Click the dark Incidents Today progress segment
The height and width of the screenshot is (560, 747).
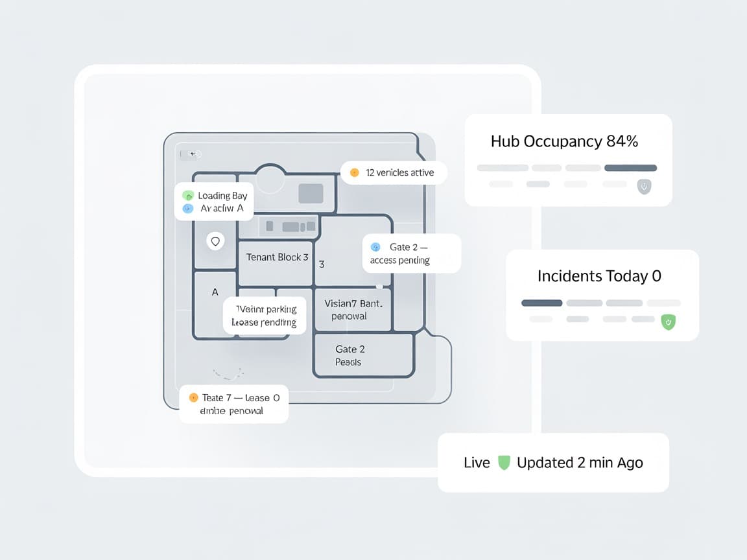[x=541, y=303]
